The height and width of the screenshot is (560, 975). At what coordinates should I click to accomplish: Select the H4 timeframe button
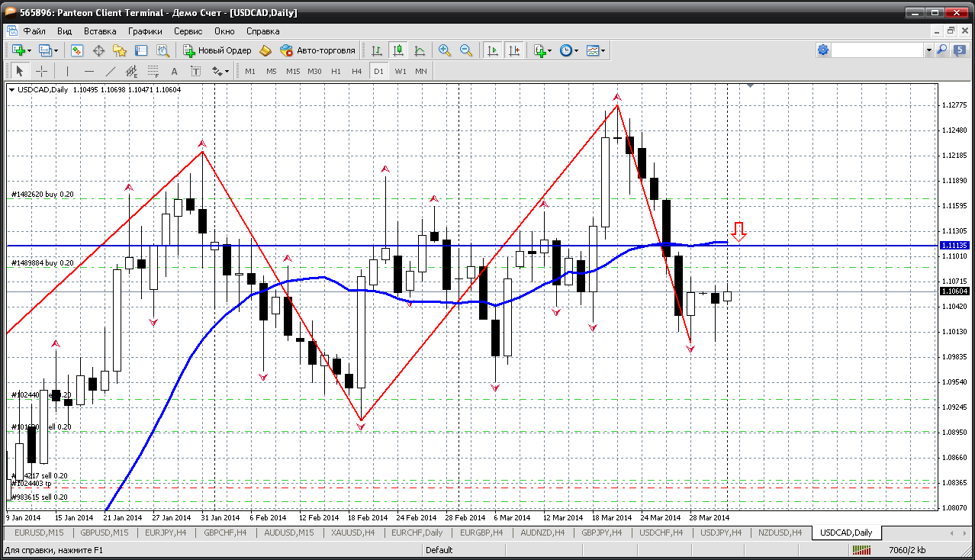356,71
